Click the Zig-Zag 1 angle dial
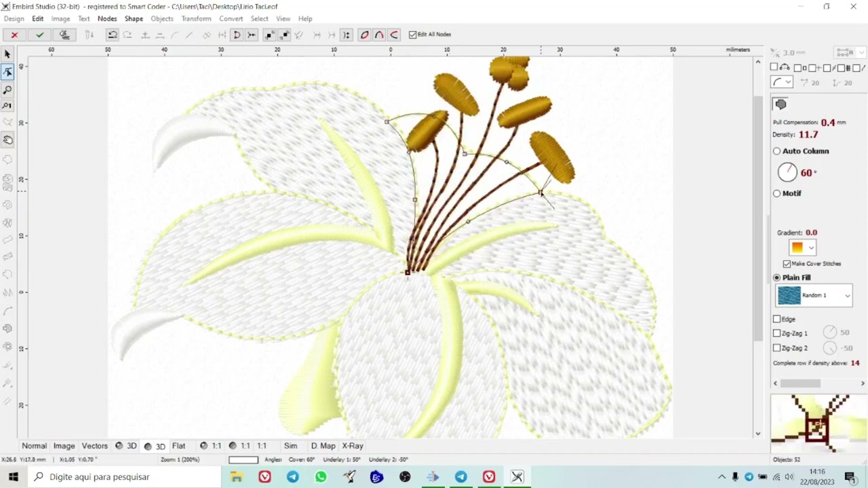The height and width of the screenshot is (488, 868). [x=830, y=332]
